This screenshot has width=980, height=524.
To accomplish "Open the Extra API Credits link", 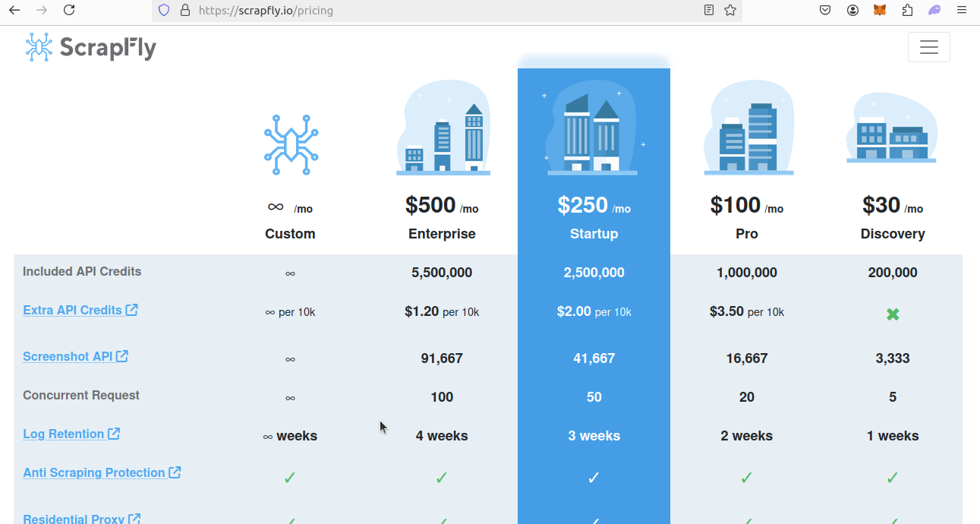I will 80,310.
